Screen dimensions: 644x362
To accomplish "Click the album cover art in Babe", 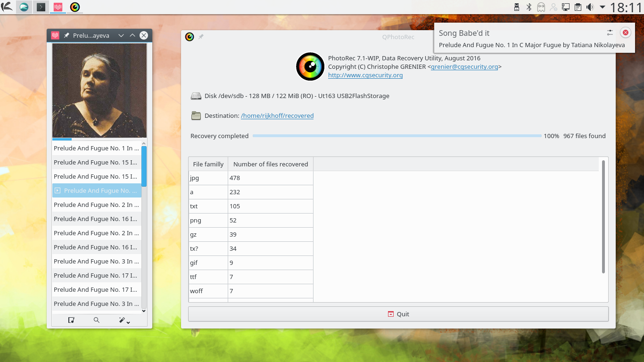I will click(x=99, y=91).
